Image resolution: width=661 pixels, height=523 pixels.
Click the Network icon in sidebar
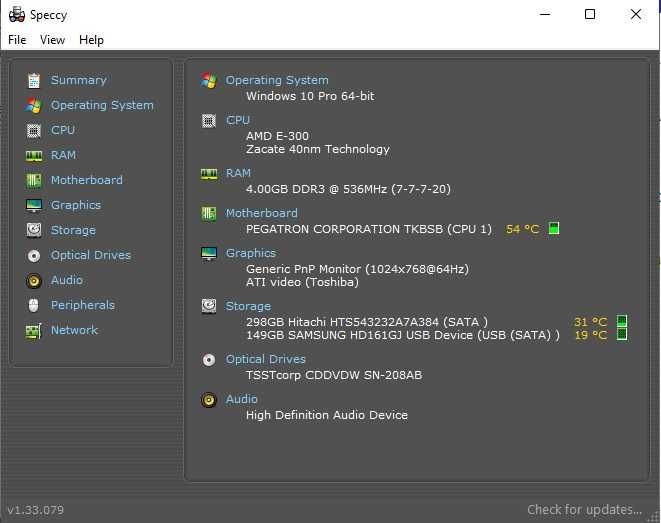(x=34, y=330)
